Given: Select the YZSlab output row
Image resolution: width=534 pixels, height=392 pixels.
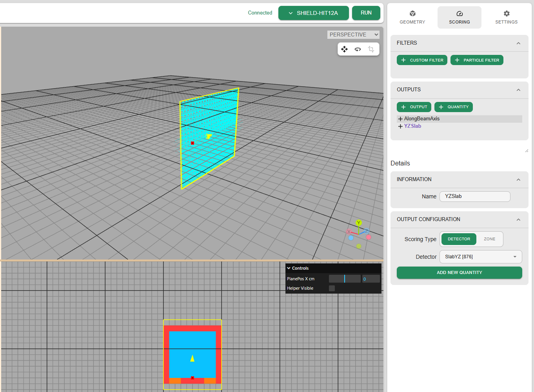Looking at the screenshot, I should point(460,126).
